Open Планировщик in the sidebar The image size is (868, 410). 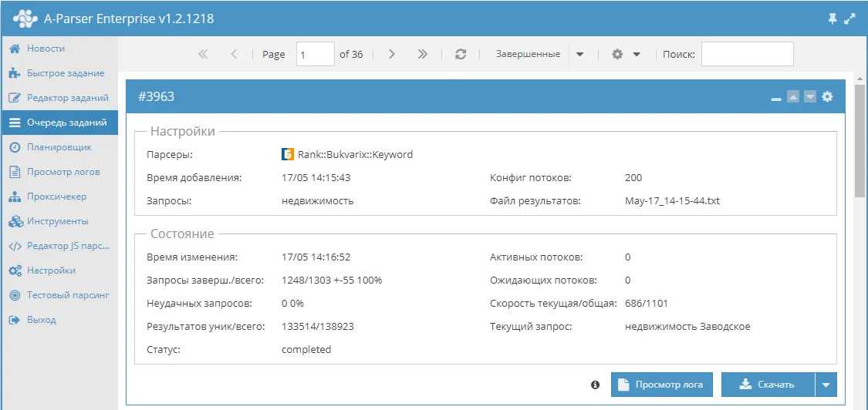coord(59,147)
